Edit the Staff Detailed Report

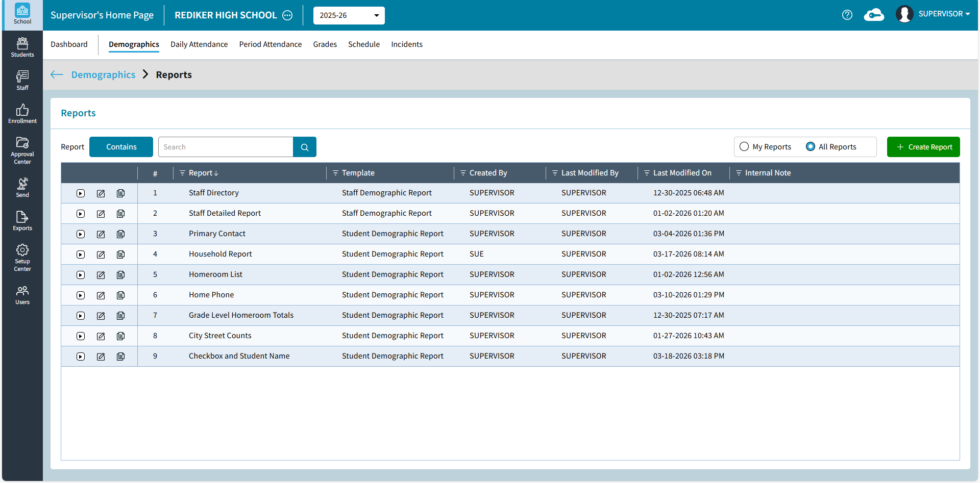point(101,214)
